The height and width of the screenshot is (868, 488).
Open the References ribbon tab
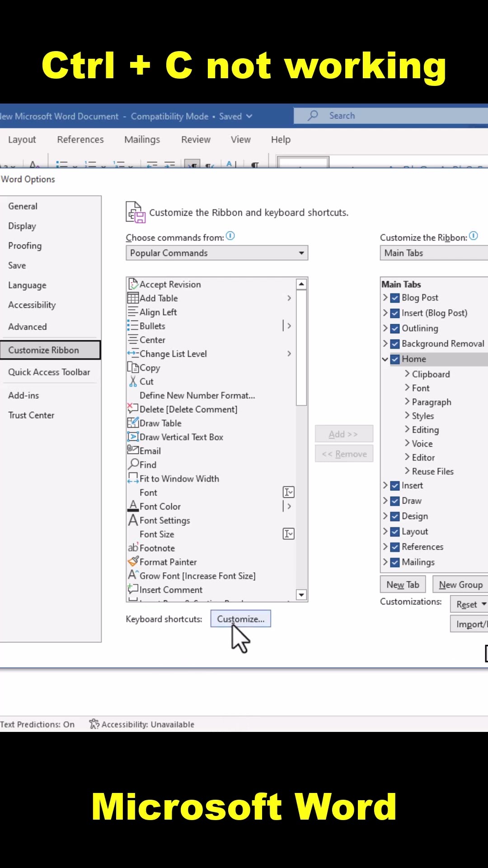click(x=80, y=139)
